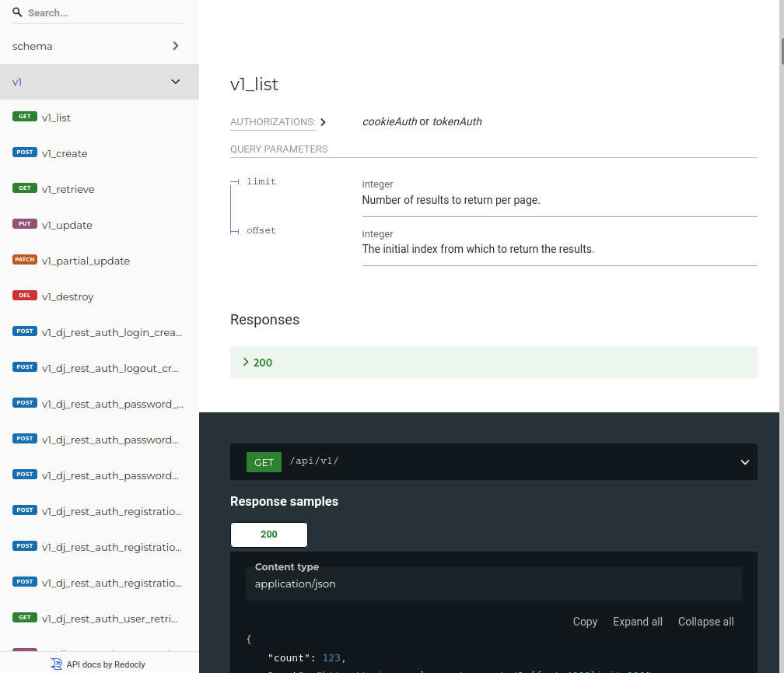Open v1_create in the sidebar
Image resolution: width=784 pixels, height=673 pixels.
pyautogui.click(x=100, y=153)
